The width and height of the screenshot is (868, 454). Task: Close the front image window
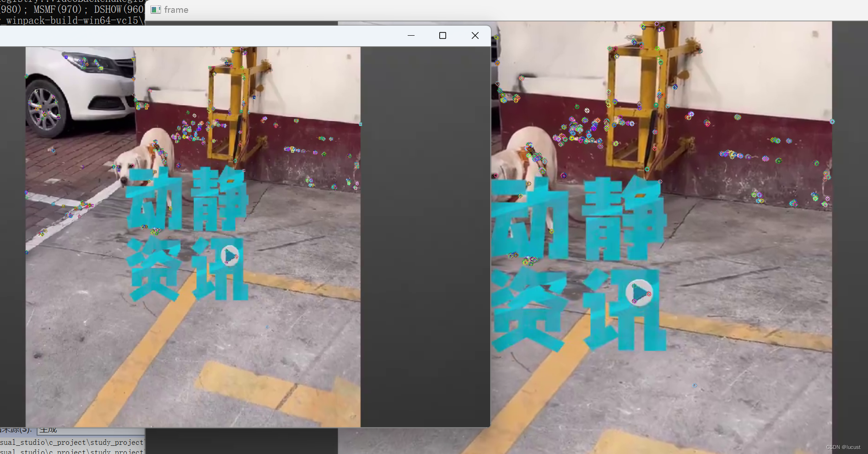[475, 36]
